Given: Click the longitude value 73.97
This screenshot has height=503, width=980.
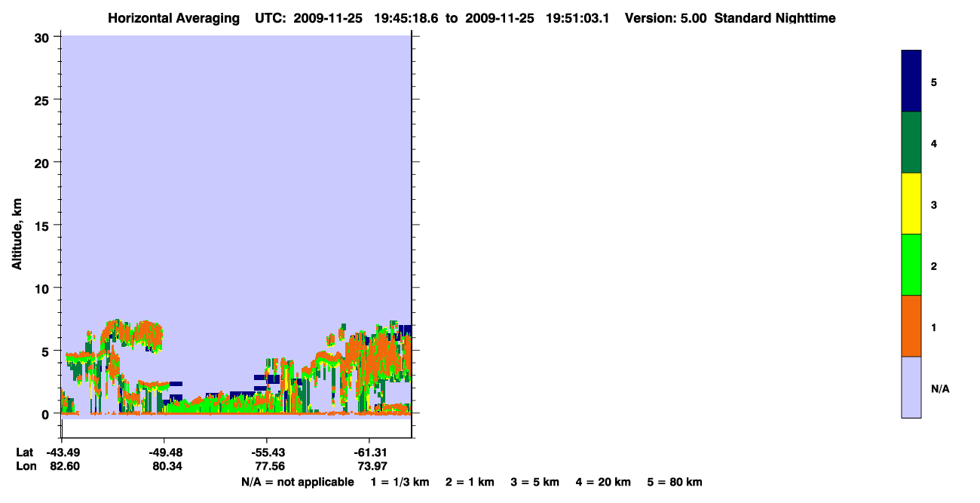Looking at the screenshot, I should (x=371, y=467).
